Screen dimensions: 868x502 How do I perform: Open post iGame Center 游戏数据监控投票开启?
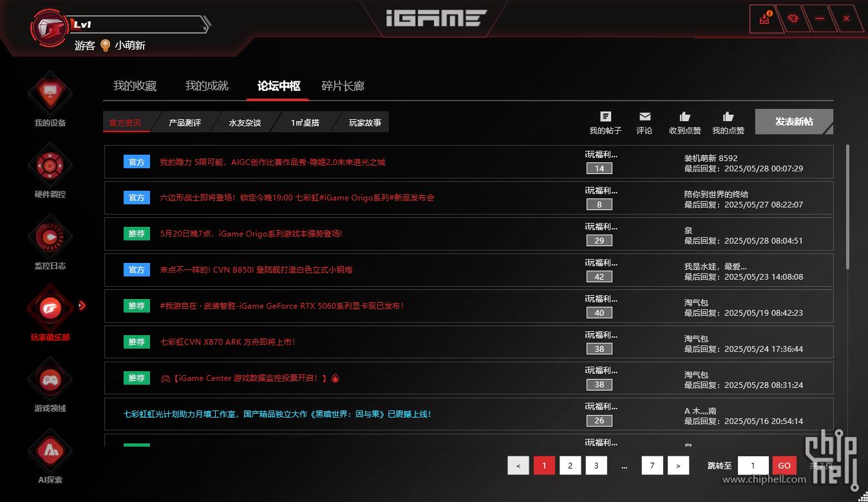[249, 378]
